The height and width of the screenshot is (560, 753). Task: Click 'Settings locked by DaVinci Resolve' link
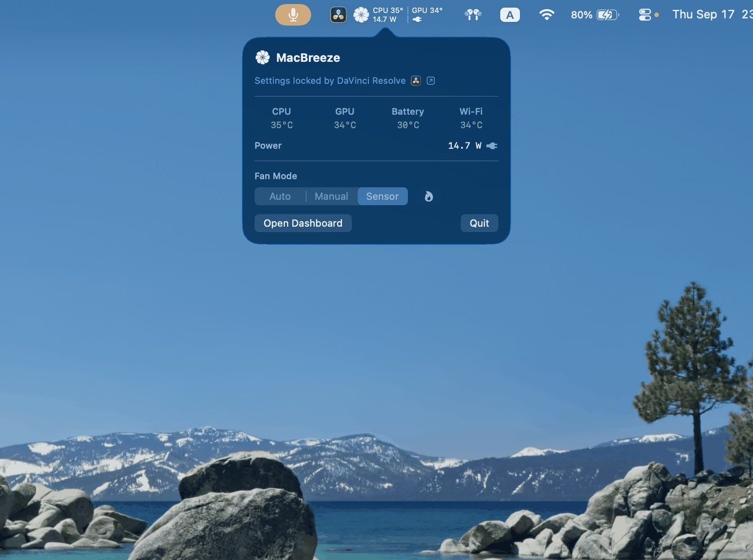[x=330, y=81]
